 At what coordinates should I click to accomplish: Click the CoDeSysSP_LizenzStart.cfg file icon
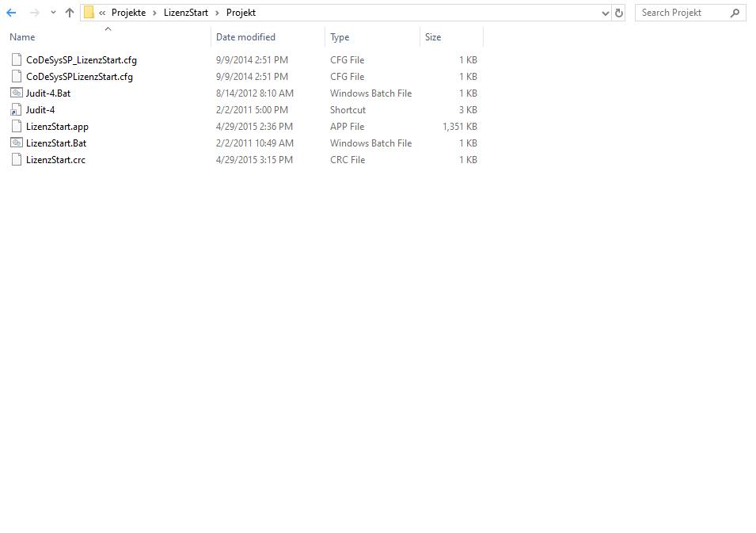pos(17,60)
